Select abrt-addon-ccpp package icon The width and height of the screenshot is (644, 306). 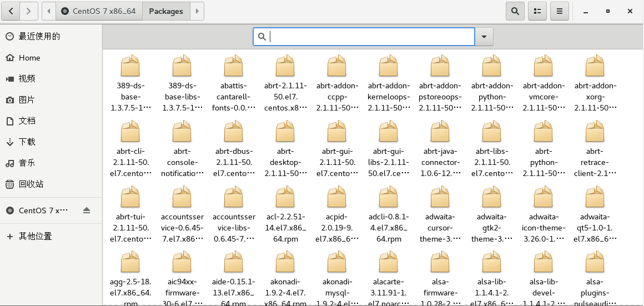[337, 66]
